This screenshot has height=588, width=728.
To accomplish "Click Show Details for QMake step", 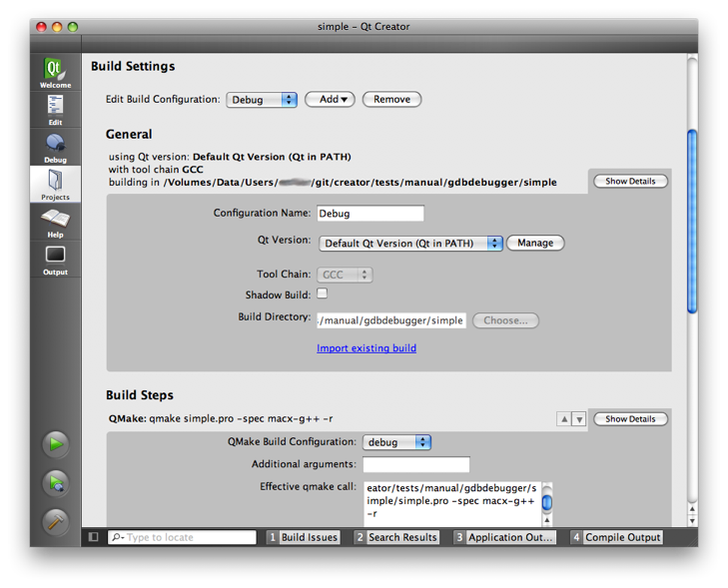I will tap(630, 419).
